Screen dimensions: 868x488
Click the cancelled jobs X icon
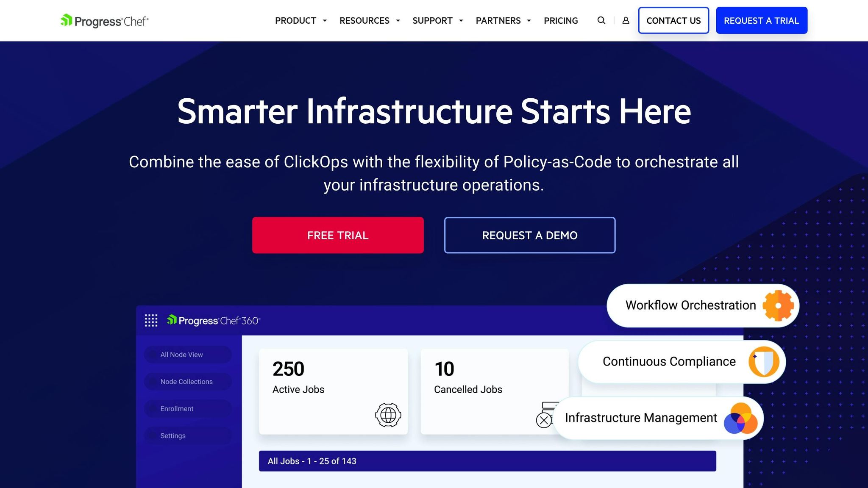[x=544, y=420]
